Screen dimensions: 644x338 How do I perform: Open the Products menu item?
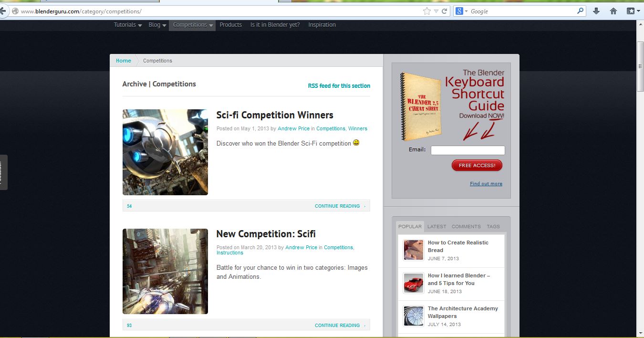pos(230,25)
